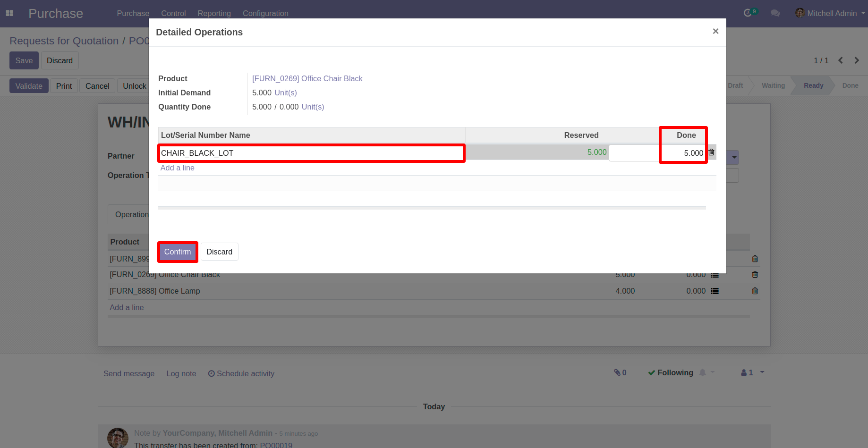Click the Save button
Screen dimensions: 868x448
pyautogui.click(x=24, y=60)
